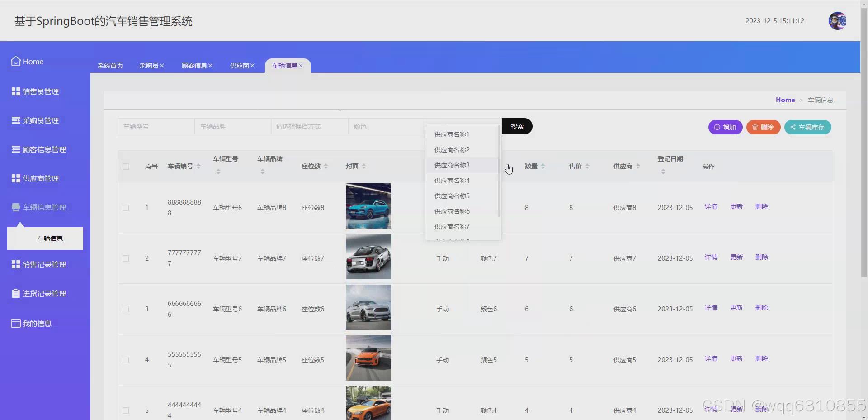Click the supplier dropdown list scrollbar
Viewport: 868px width, 420px height.
pos(499,171)
